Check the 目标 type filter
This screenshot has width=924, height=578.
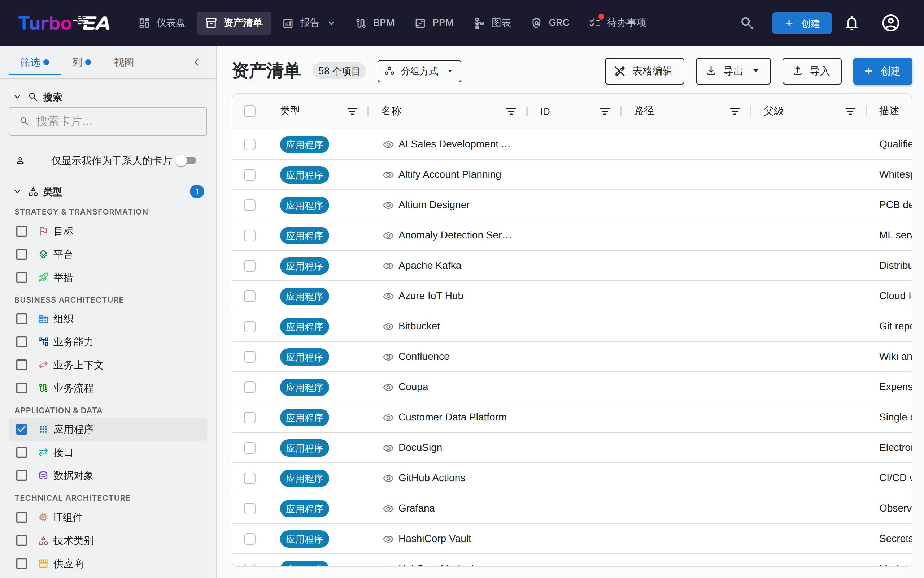22,231
